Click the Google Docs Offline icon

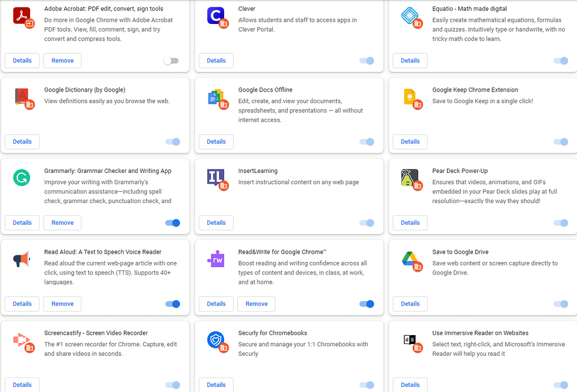tap(216, 97)
